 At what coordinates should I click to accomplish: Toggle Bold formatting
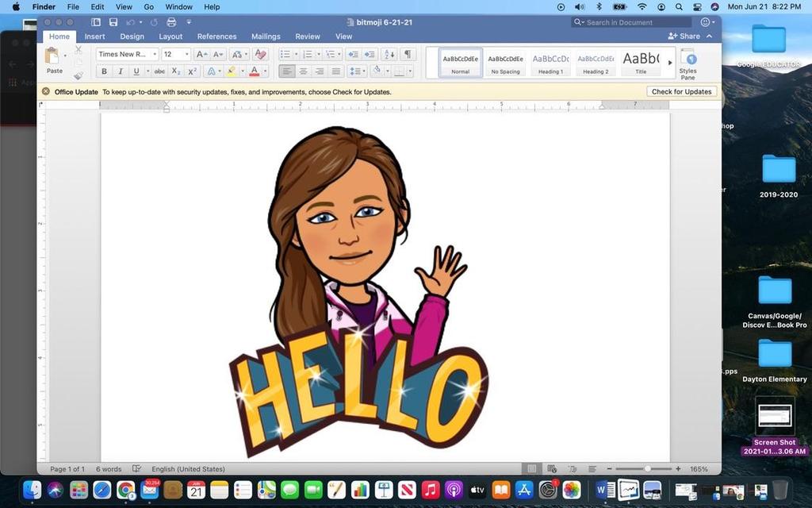click(x=104, y=71)
